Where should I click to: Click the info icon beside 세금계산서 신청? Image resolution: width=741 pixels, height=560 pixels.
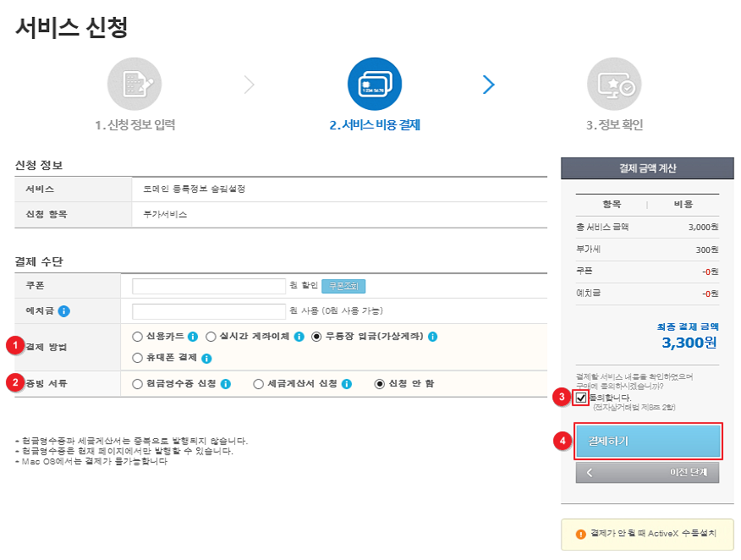pyautogui.click(x=347, y=384)
